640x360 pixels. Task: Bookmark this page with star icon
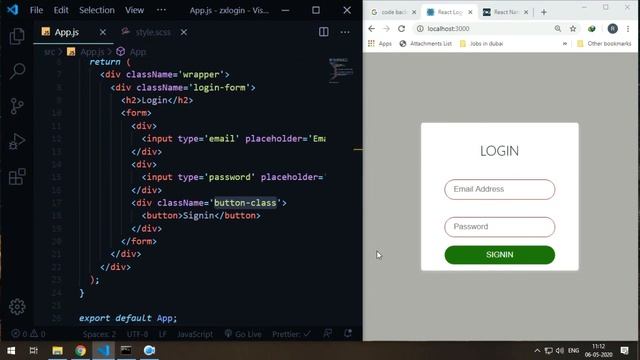[573, 29]
